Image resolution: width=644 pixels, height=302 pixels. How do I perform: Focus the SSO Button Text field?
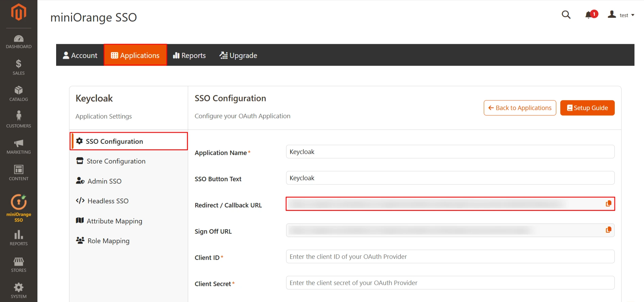tap(450, 178)
